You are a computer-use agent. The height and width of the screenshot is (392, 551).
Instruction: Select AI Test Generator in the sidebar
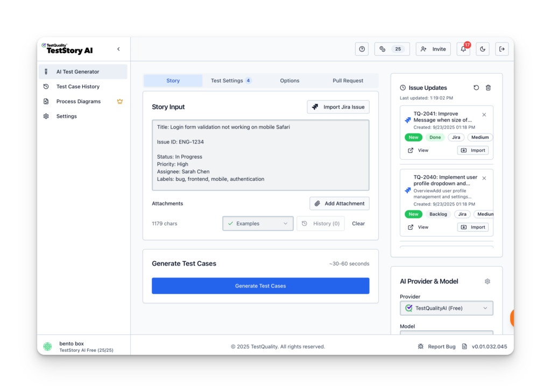pos(77,71)
